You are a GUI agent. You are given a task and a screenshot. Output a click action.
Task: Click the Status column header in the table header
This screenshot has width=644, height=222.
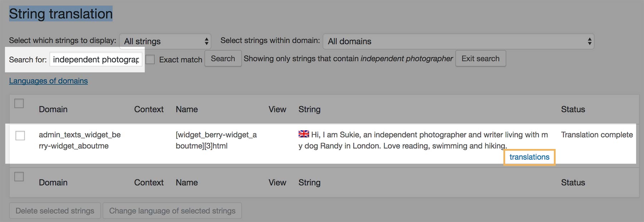click(x=573, y=110)
